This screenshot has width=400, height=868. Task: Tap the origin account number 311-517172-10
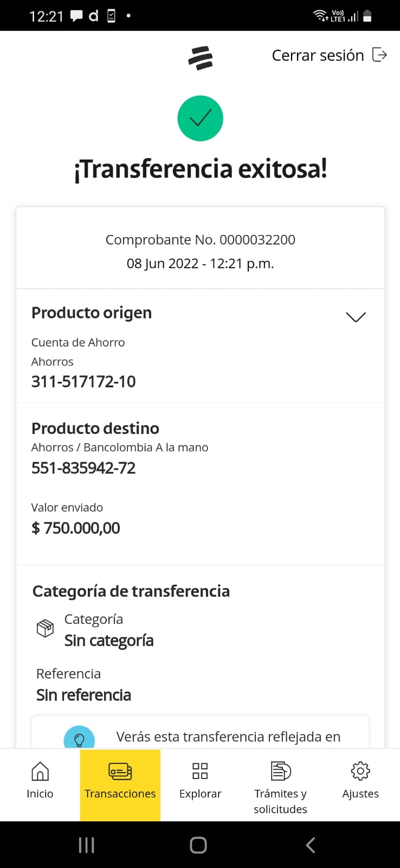83,382
